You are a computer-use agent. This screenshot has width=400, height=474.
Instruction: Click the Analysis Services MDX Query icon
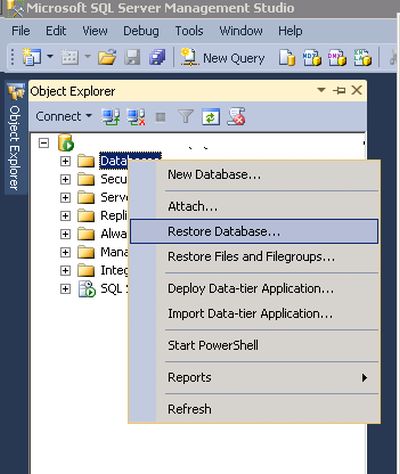coord(312,57)
